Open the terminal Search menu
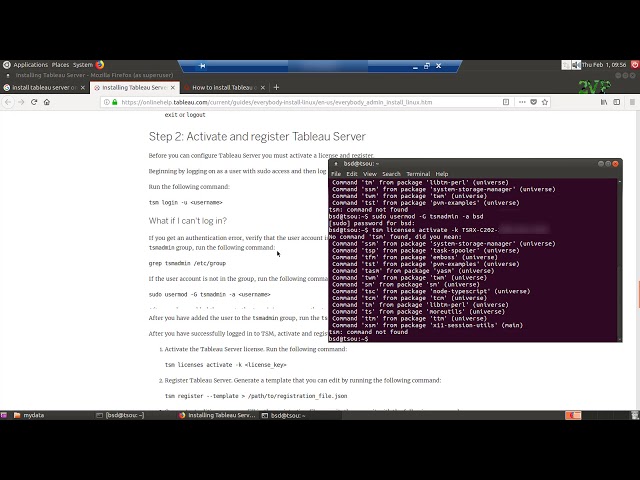 point(391,174)
